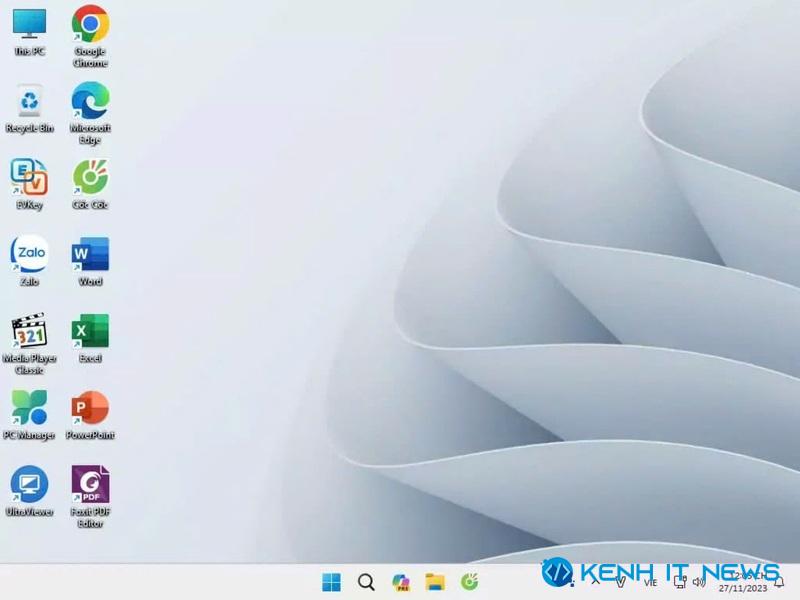Open the volume speaker tray icon
The width and height of the screenshot is (800, 600).
click(x=699, y=582)
